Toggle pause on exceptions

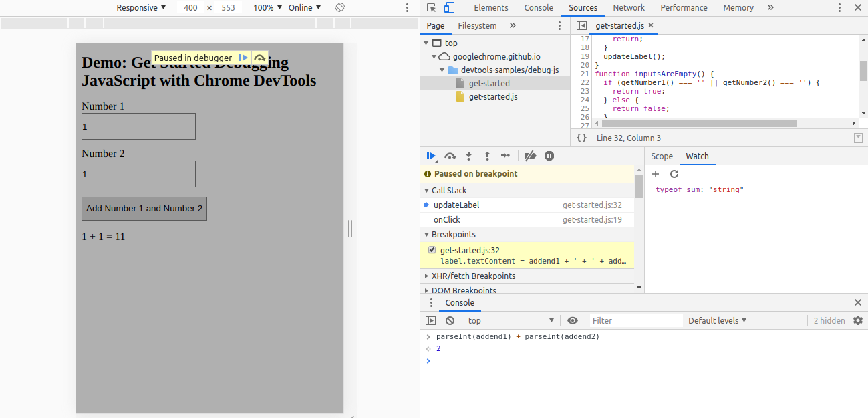[549, 156]
